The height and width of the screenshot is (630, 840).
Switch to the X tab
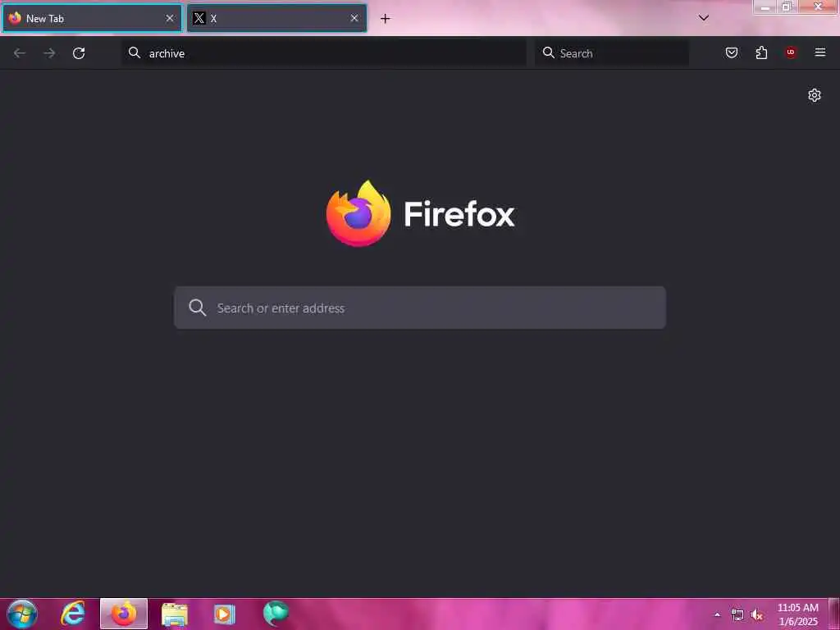[277, 18]
